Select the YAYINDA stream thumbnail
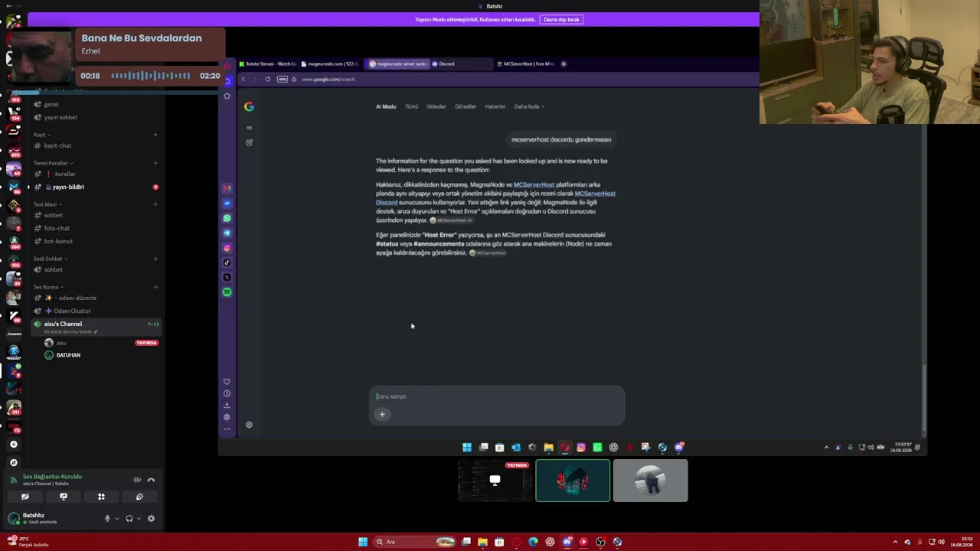Viewport: 980px width, 551px height. pos(495,481)
